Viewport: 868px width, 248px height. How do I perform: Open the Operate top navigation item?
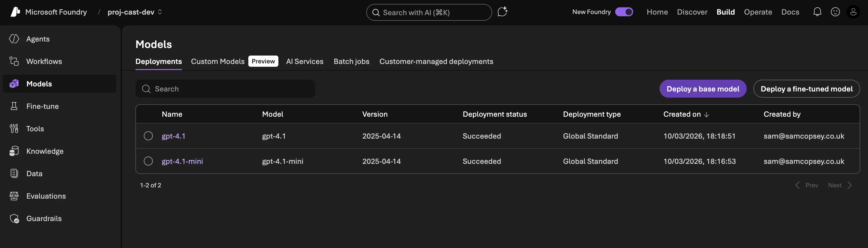758,12
